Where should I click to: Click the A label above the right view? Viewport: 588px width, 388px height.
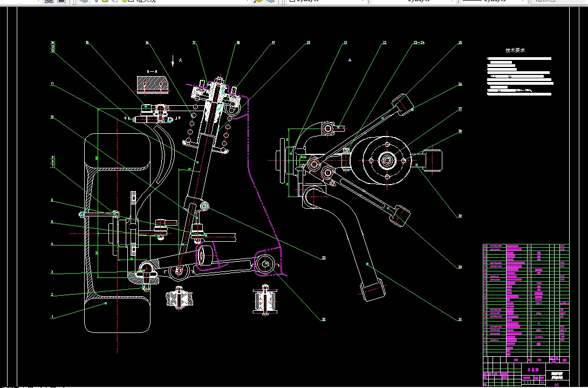pos(350,60)
